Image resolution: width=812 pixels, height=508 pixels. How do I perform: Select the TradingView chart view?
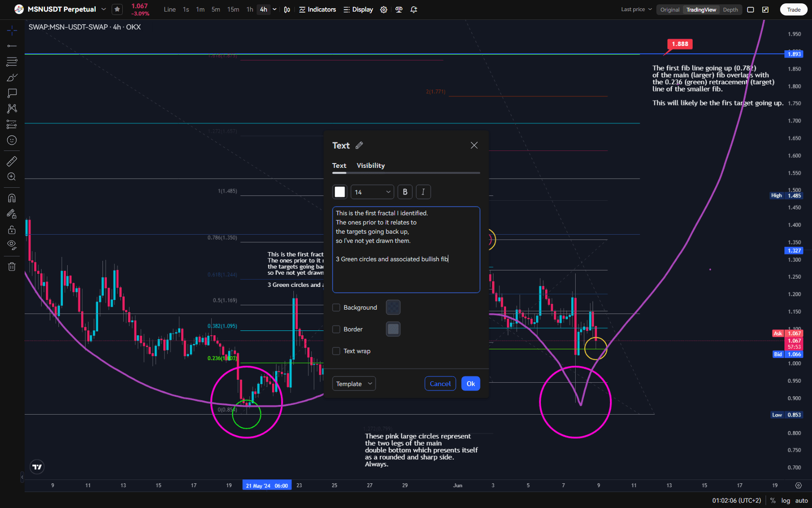click(x=701, y=10)
